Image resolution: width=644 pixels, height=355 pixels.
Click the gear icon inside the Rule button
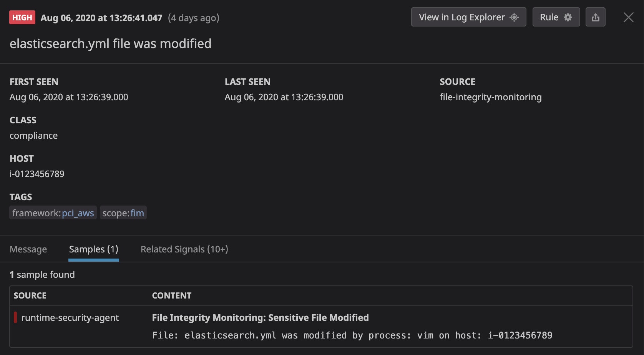click(569, 17)
